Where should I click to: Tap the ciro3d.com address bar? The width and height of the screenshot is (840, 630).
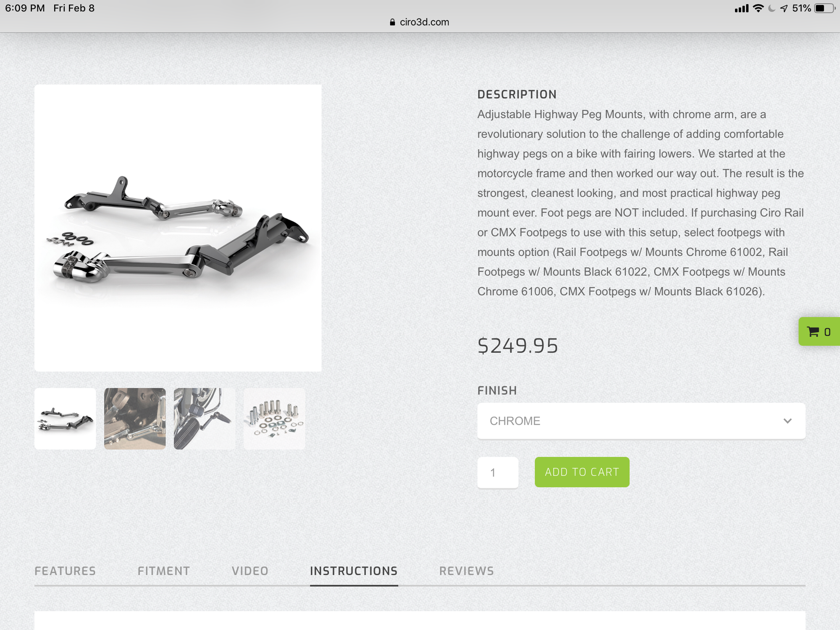tap(420, 22)
